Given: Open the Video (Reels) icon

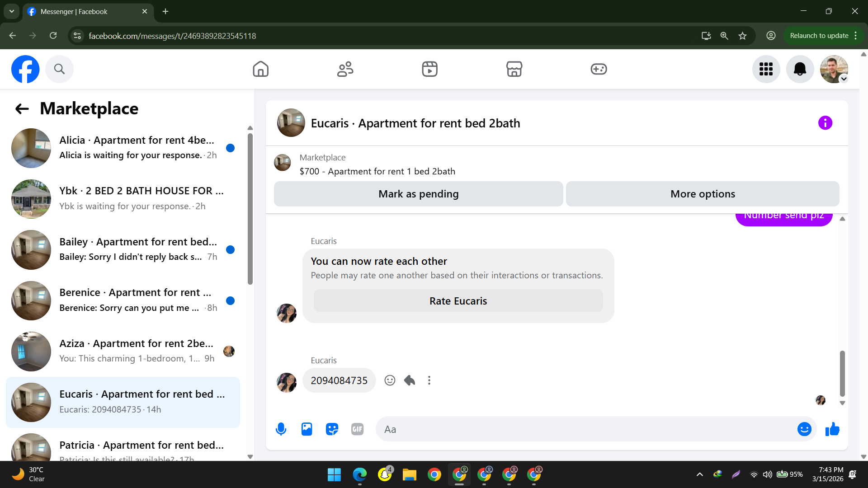Looking at the screenshot, I should 429,69.
